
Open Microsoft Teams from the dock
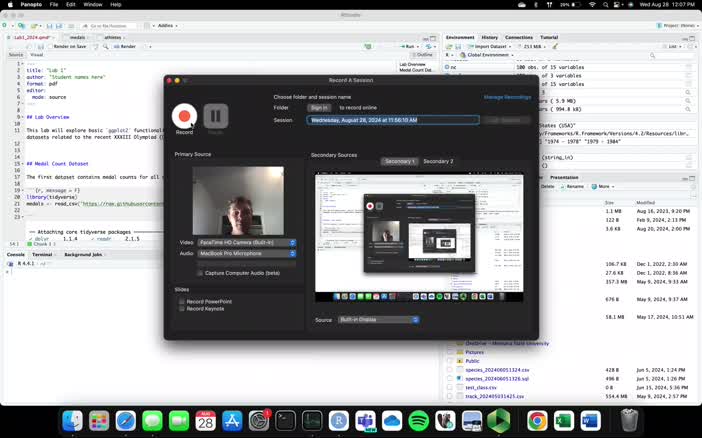366,421
